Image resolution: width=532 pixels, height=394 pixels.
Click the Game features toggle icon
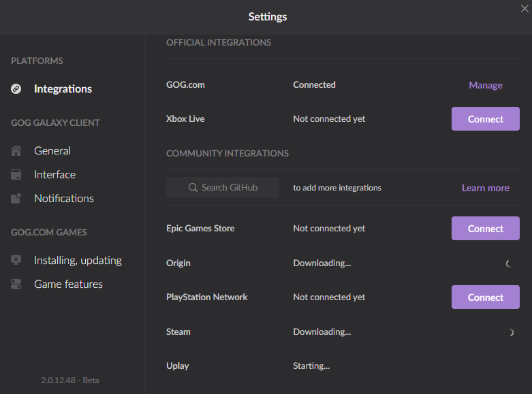16,284
